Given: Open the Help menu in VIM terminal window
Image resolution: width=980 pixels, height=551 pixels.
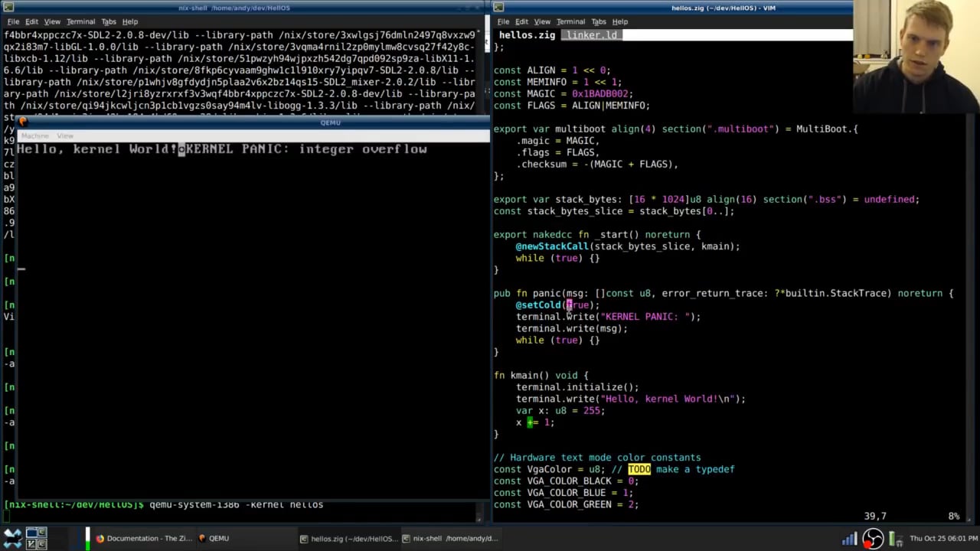Looking at the screenshot, I should pos(620,21).
